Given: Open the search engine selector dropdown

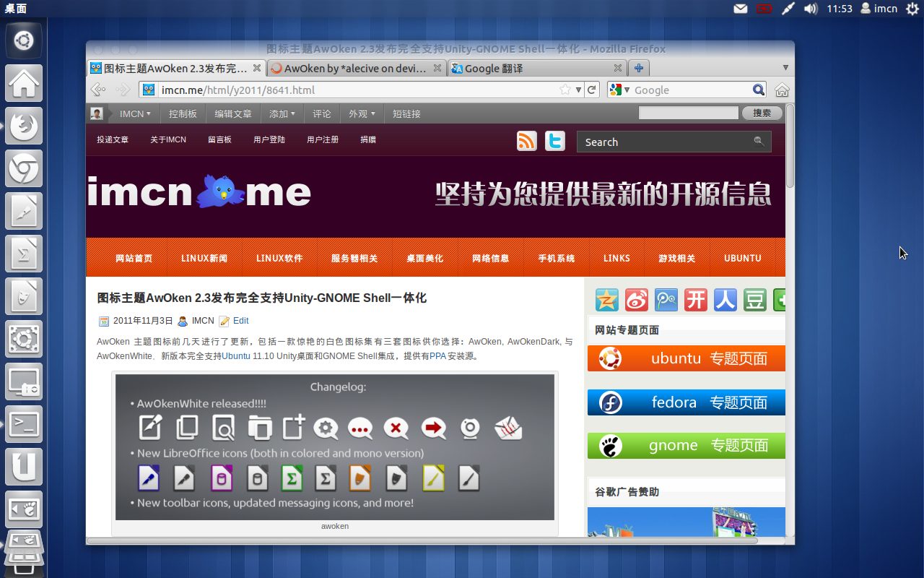Looking at the screenshot, I should pos(619,90).
